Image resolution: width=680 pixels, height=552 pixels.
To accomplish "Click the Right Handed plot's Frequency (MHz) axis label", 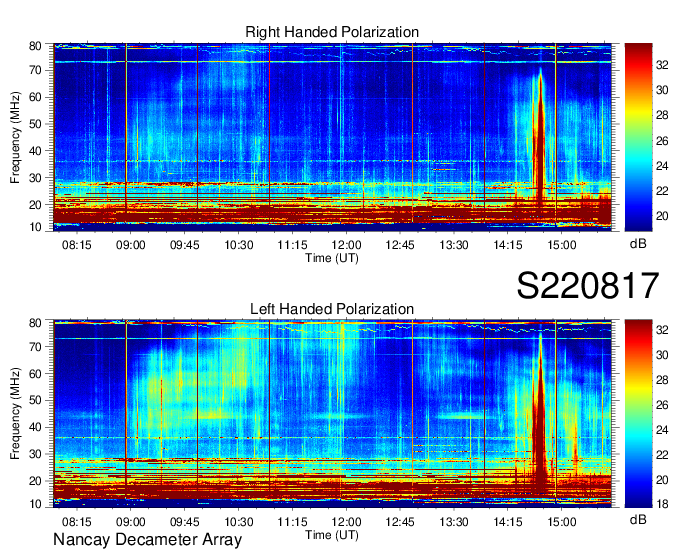I will point(16,137).
